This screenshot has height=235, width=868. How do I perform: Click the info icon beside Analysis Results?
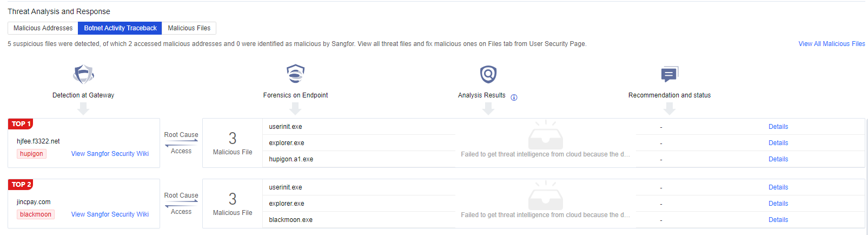(514, 97)
